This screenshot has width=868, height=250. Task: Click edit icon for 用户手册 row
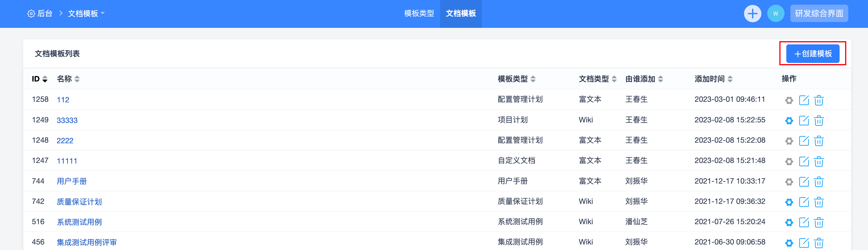point(804,182)
